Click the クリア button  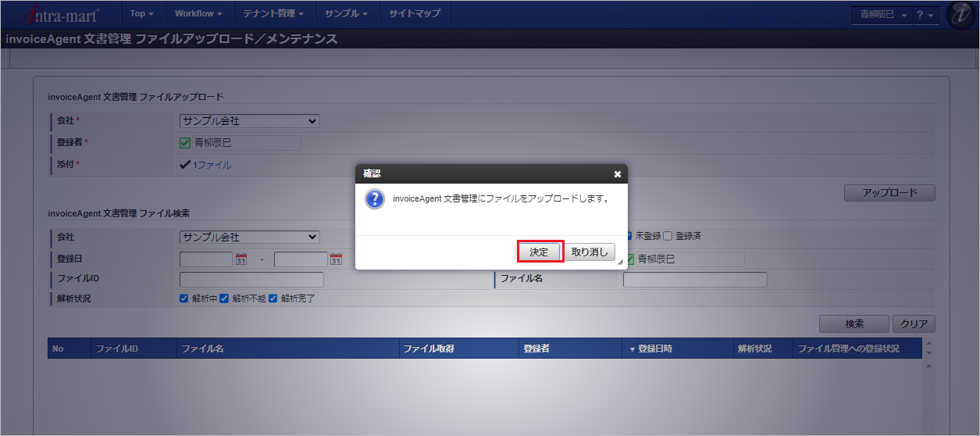914,323
